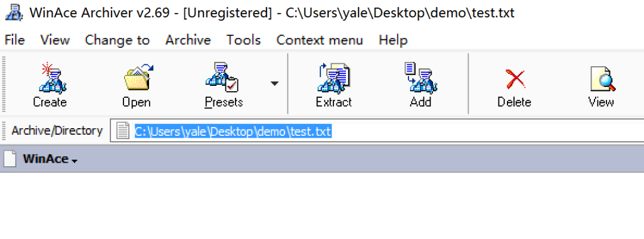Viewport: 644px width, 239px height.
Task: Click the red X Delete icon
Action: coord(515,79)
